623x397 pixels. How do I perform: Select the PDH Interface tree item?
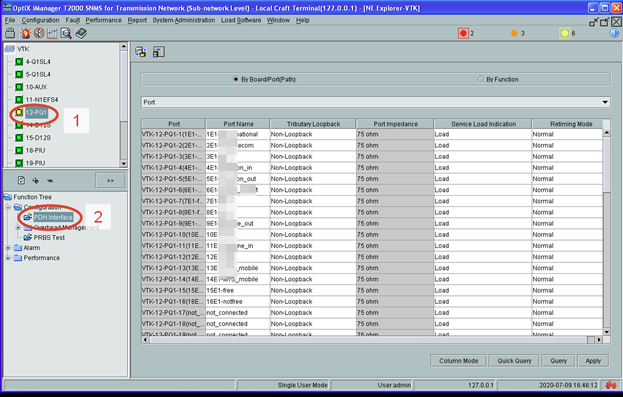click(53, 217)
